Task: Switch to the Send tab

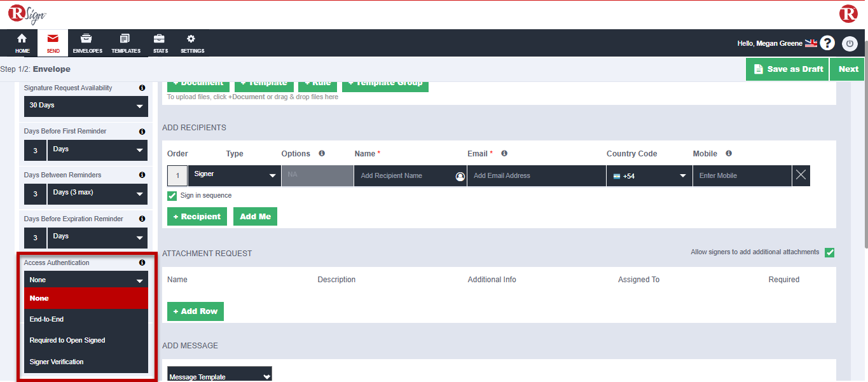Action: [x=52, y=43]
